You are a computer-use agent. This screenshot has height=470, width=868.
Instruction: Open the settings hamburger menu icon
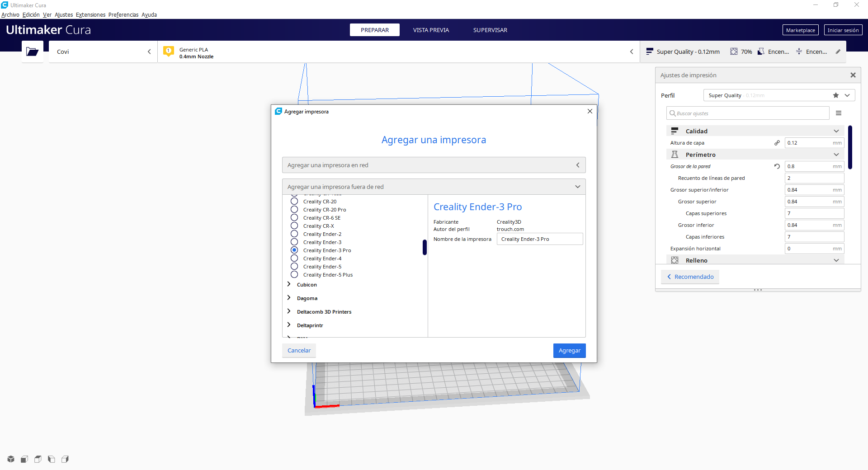click(x=839, y=113)
